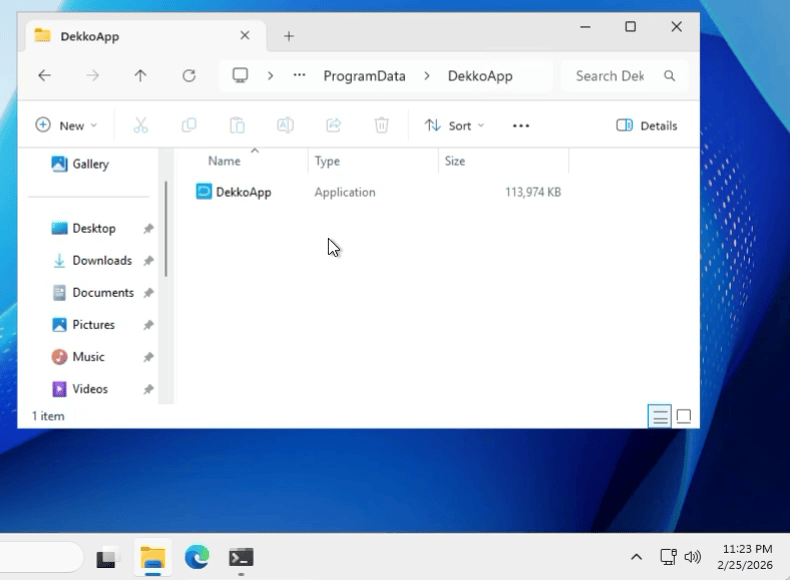Image resolution: width=790 pixels, height=580 pixels.
Task: Refresh the DekkoApp folder view
Action: (x=189, y=76)
